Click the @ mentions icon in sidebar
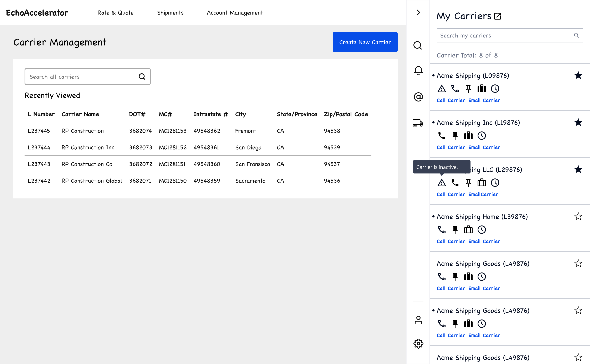Viewport: 590px width, 364px height. (418, 97)
